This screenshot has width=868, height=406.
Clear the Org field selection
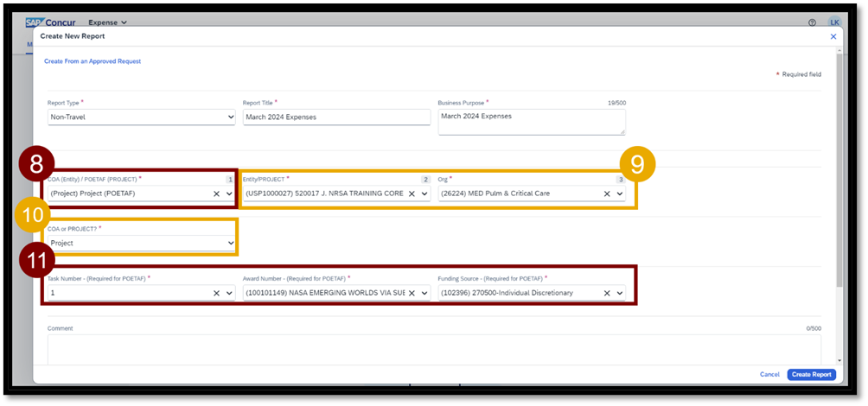point(607,193)
